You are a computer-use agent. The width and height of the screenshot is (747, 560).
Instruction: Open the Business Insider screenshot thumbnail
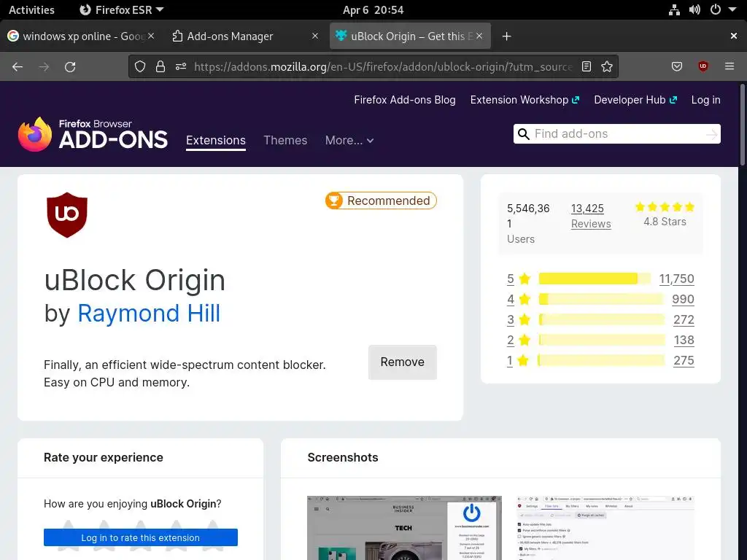pos(404,528)
